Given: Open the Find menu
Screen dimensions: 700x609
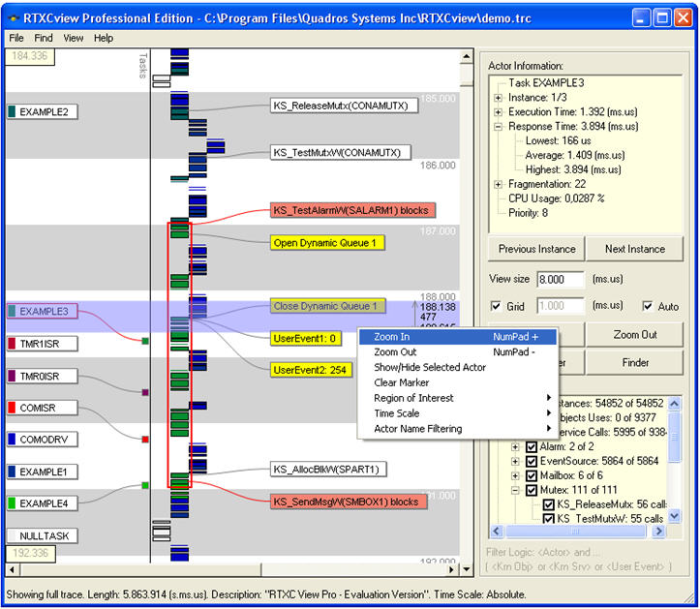Looking at the screenshot, I should pyautogui.click(x=44, y=38).
